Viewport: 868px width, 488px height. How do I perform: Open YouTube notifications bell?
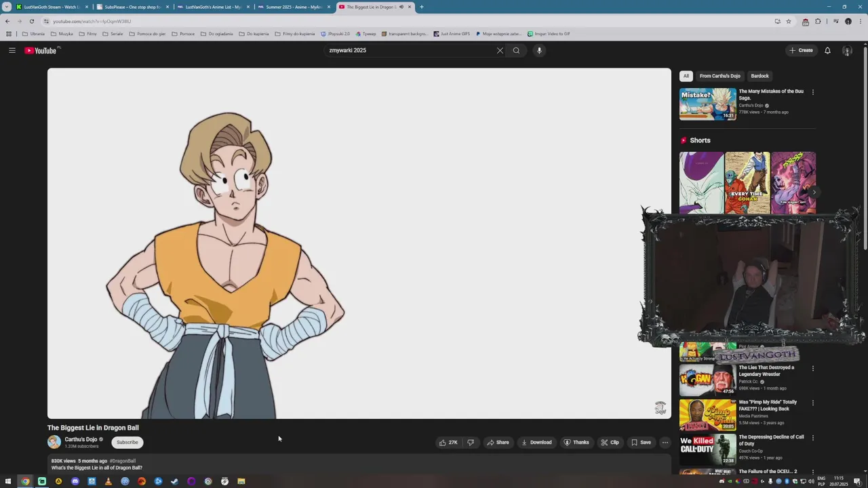coord(827,50)
